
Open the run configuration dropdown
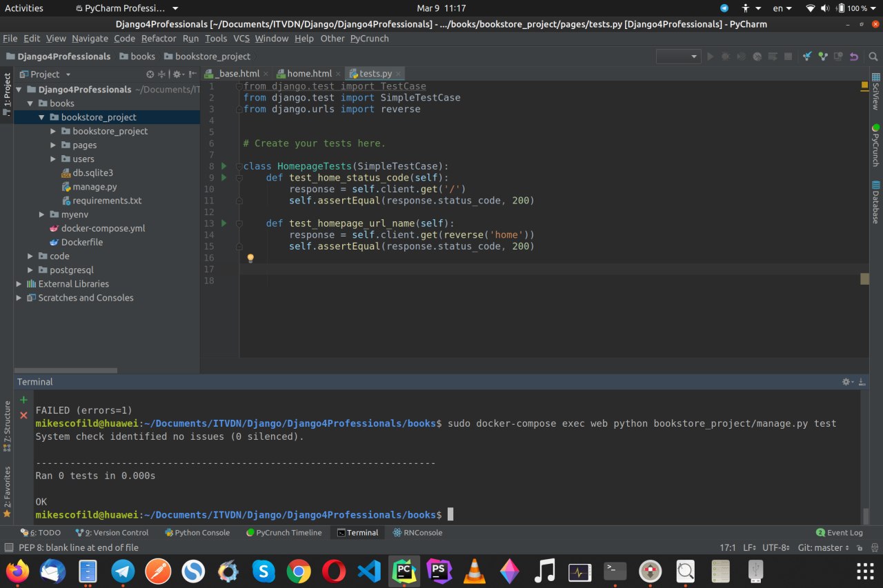point(678,57)
